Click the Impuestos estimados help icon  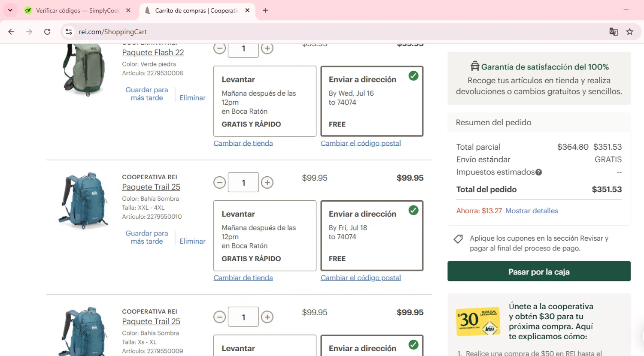click(x=539, y=172)
